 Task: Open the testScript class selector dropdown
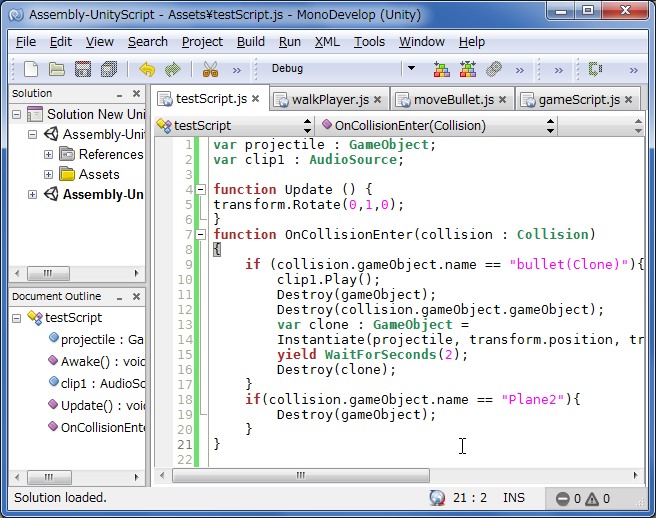click(307, 126)
